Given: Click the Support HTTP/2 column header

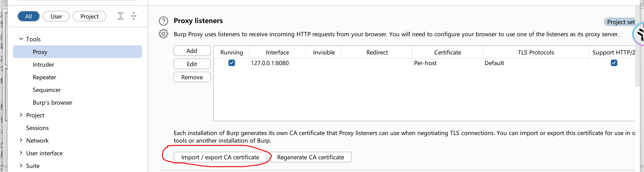Looking at the screenshot, I should (612, 52).
